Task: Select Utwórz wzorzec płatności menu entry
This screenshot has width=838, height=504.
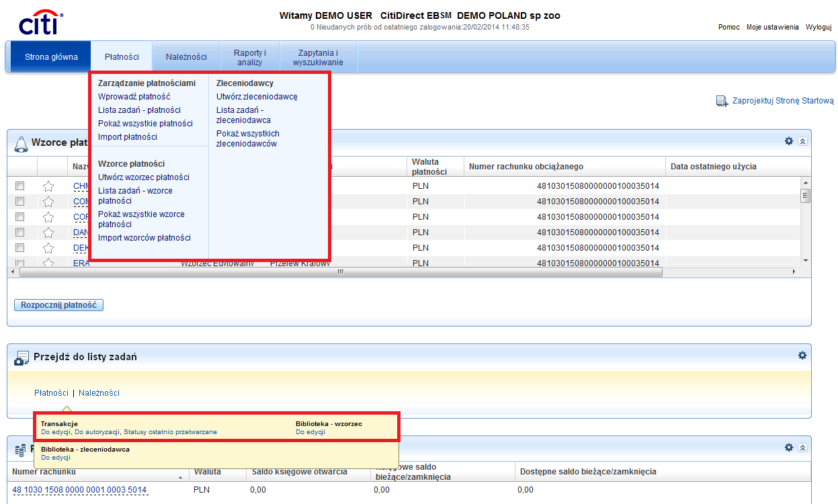Action: click(x=144, y=177)
